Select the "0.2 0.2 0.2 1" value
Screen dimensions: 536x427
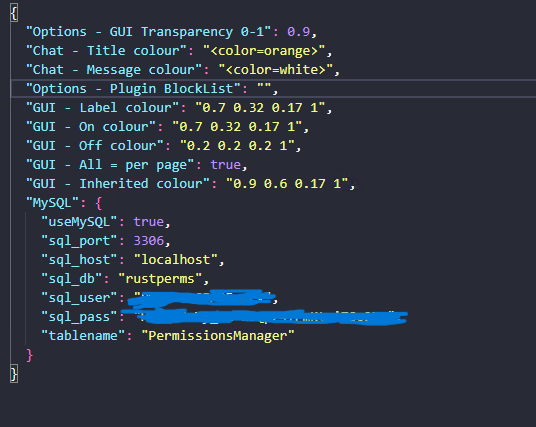coord(238,146)
